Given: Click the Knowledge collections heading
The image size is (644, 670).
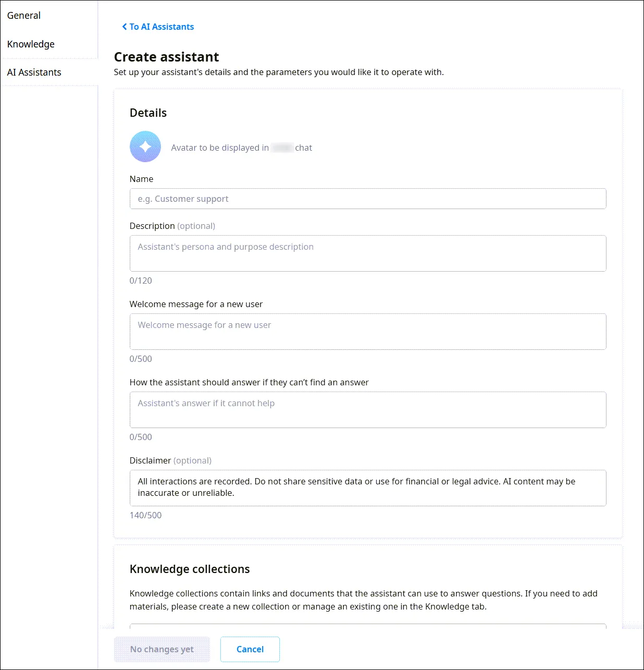Looking at the screenshot, I should [190, 569].
